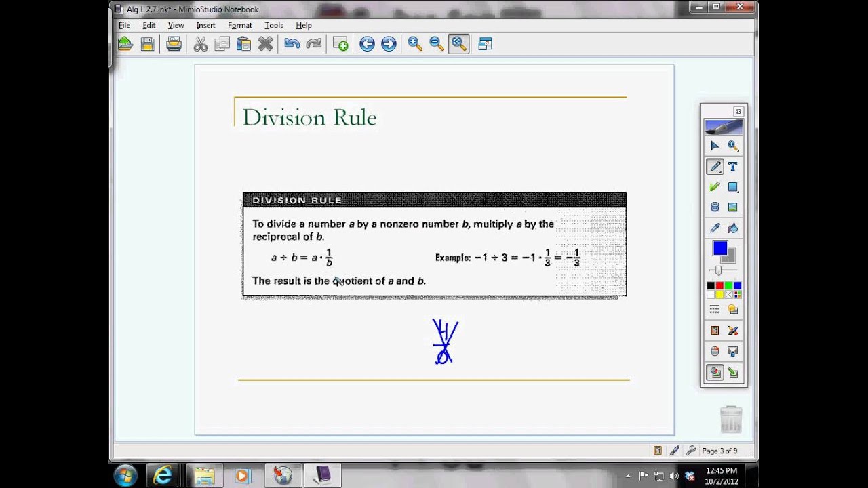Launch Internet Explorer from the taskbar

pyautogui.click(x=163, y=476)
